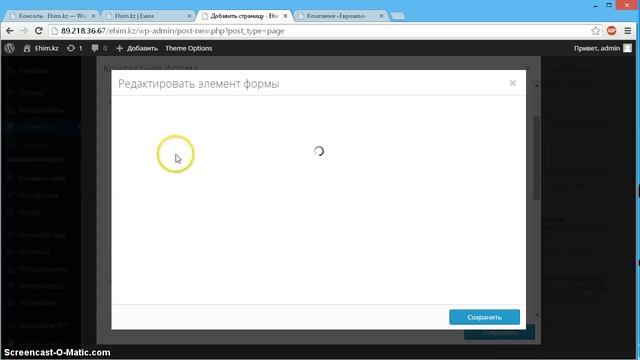Viewport: 640px width, 360px height.
Task: Open the comments bubble in the admin bar
Action: click(x=99, y=48)
